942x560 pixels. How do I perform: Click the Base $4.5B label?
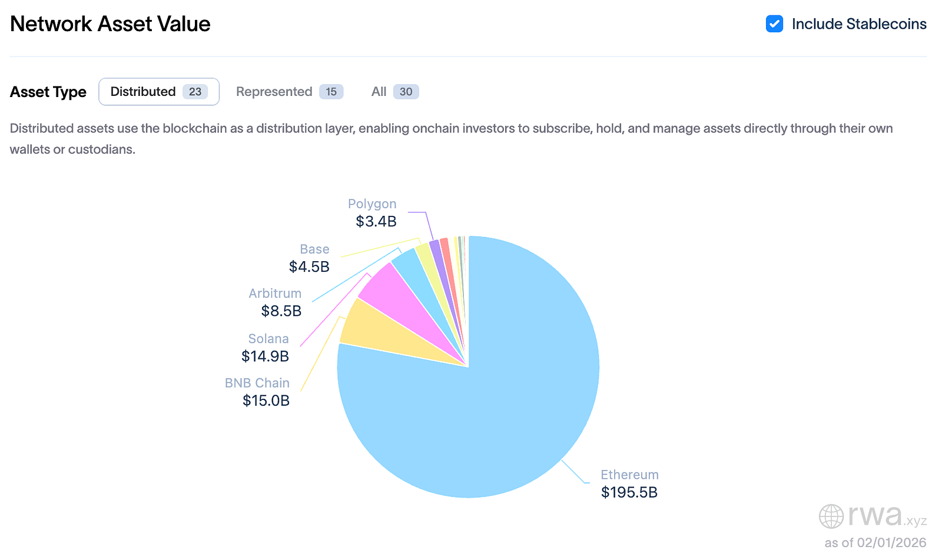pyautogui.click(x=310, y=258)
